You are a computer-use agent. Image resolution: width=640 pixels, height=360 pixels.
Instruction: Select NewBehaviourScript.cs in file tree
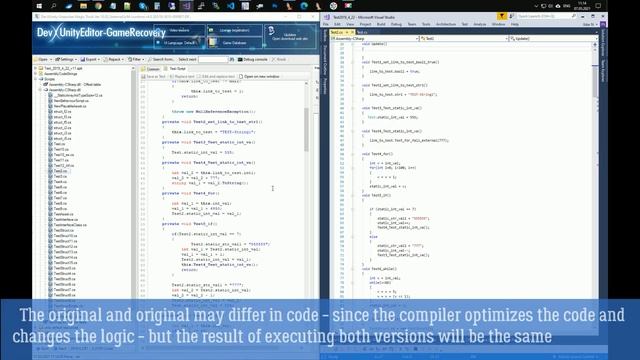[71, 100]
